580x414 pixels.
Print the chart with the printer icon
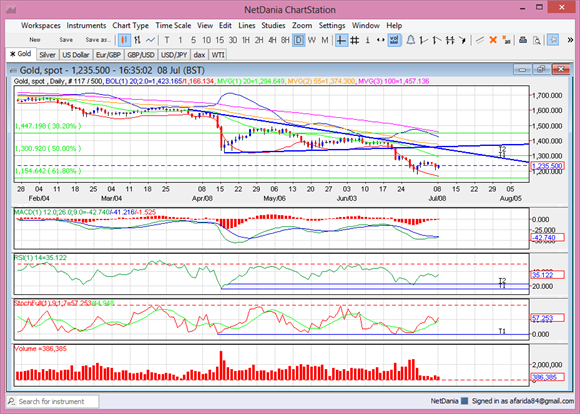pyautogui.click(x=523, y=40)
